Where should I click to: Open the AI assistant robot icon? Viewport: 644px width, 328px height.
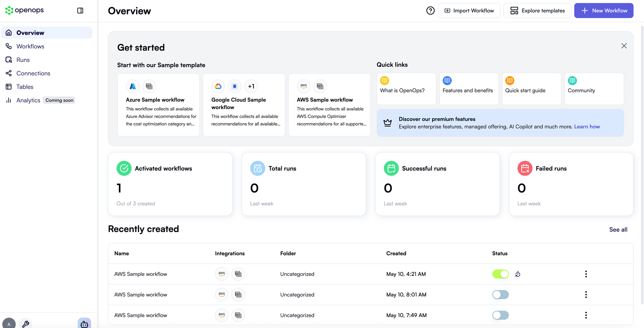[84, 323]
